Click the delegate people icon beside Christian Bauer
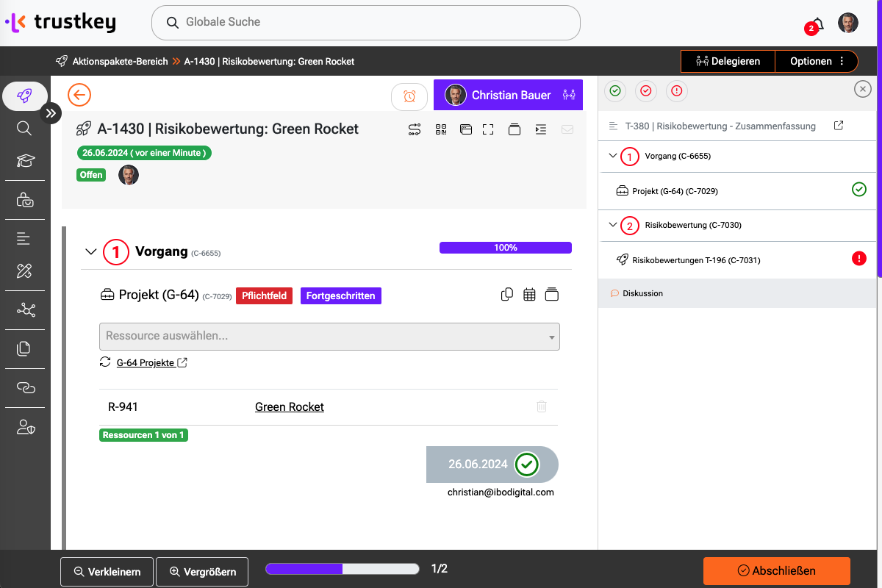Image resolution: width=882 pixels, height=588 pixels. click(x=569, y=95)
